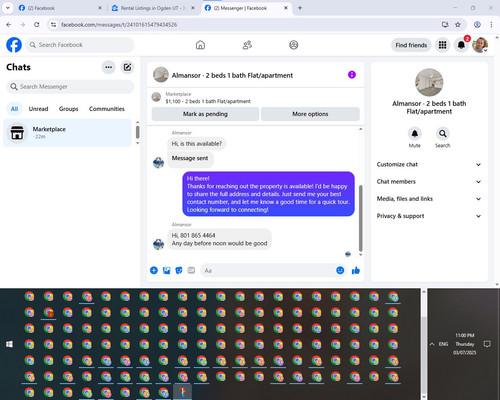Open Chats options three-dot button
This screenshot has width=500, height=400.
click(x=109, y=67)
